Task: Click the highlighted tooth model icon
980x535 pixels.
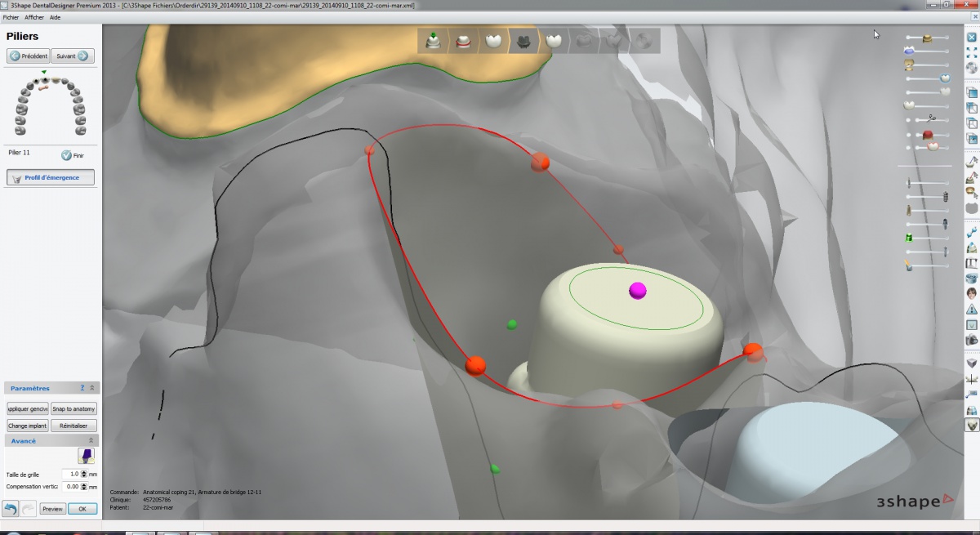Action: [x=972, y=426]
